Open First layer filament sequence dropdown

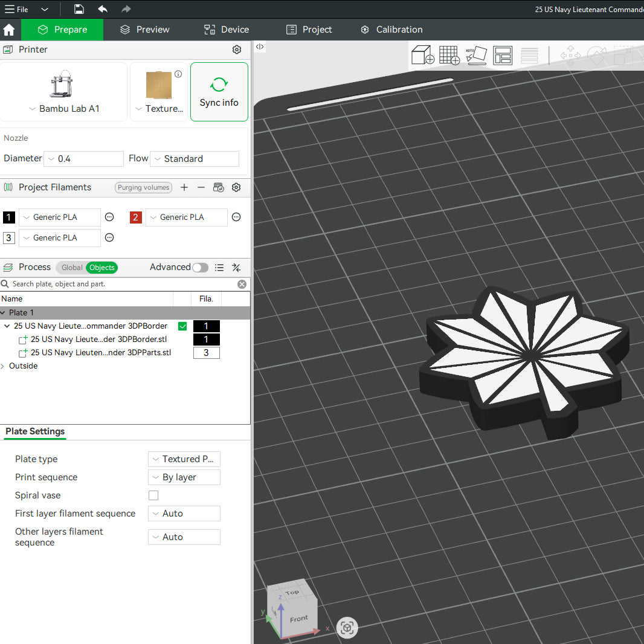pyautogui.click(x=184, y=514)
